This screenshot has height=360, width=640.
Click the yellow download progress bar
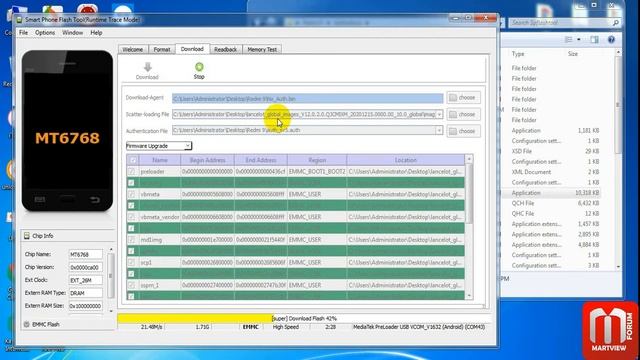click(x=195, y=318)
